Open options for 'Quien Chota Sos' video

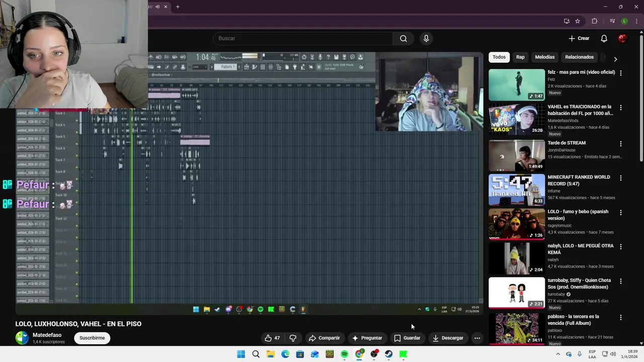[620, 282]
